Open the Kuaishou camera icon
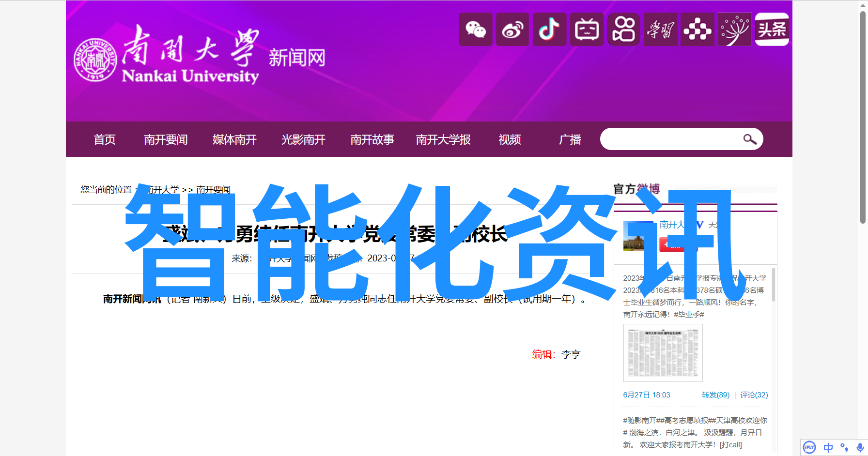 624,30
